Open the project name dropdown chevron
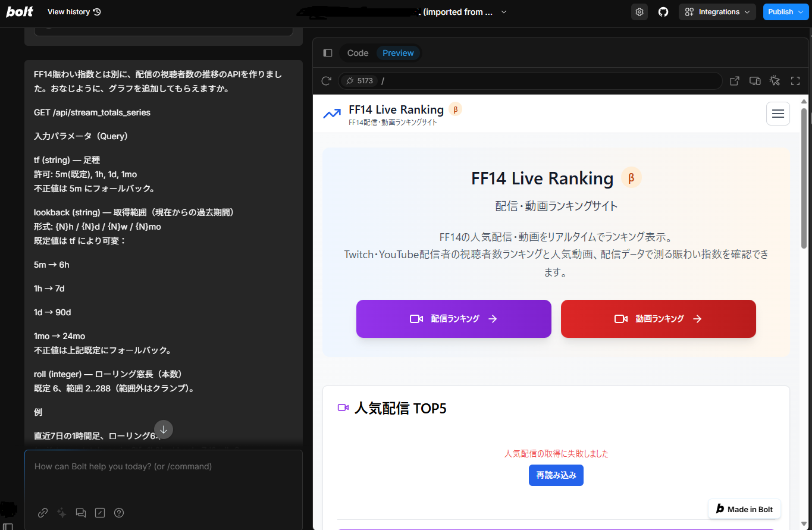812x530 pixels. tap(504, 12)
